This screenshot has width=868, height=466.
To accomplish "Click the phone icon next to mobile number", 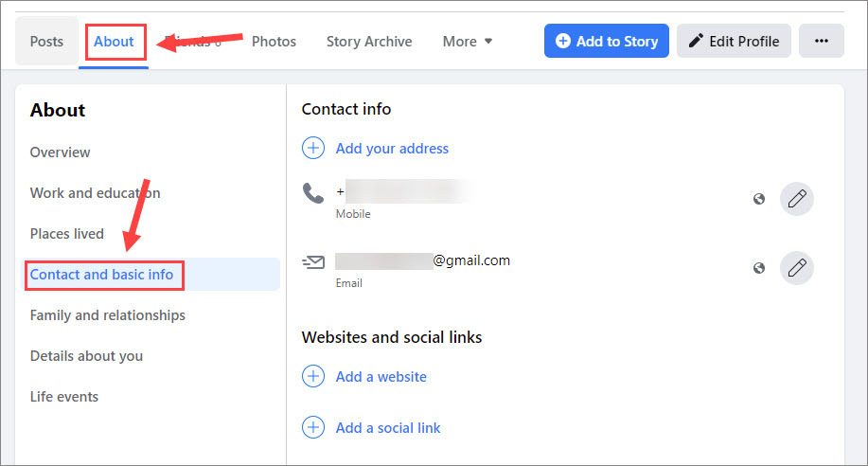I will (312, 193).
